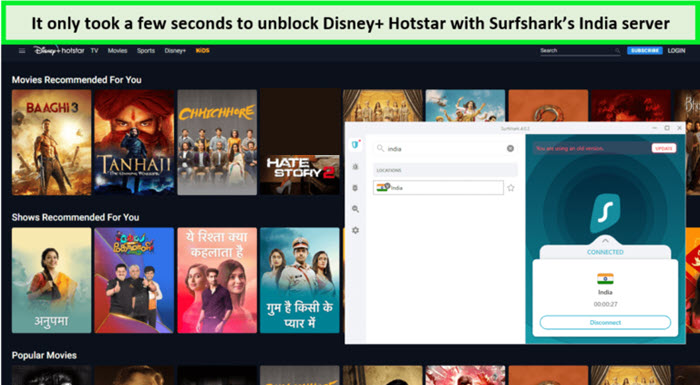Open the Surfshark Search magnifier sidebar icon
This screenshot has height=385, width=700.
click(355, 209)
